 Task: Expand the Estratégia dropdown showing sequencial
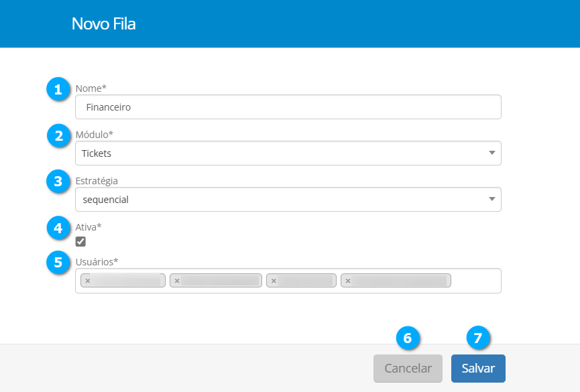288,199
